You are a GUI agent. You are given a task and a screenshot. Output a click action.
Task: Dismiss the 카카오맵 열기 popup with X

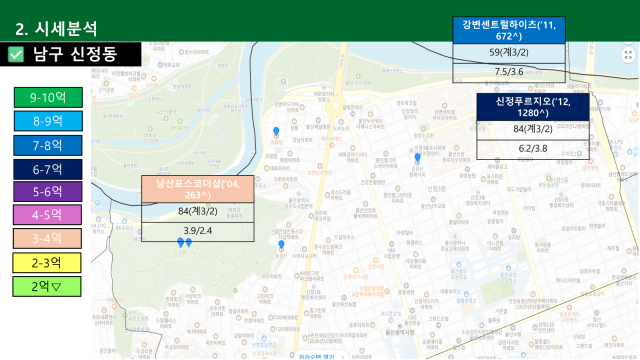coord(343,357)
